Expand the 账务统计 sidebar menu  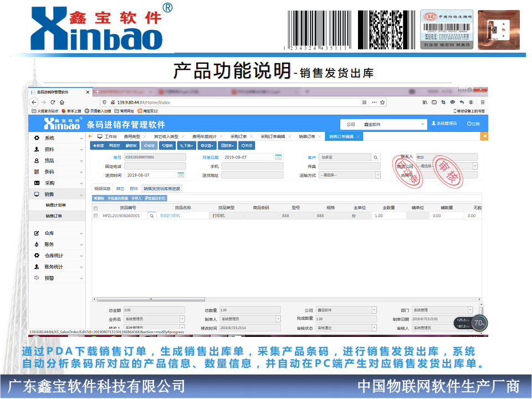(x=58, y=267)
